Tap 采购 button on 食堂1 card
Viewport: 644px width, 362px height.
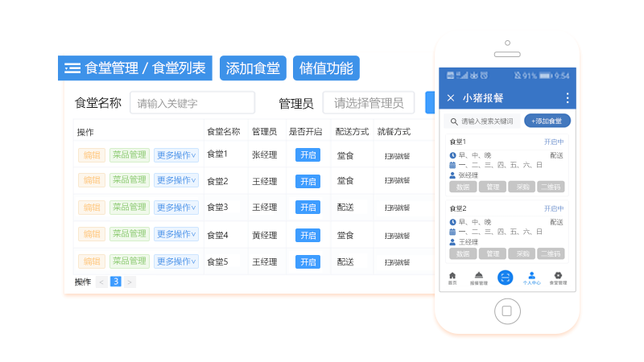pos(522,187)
